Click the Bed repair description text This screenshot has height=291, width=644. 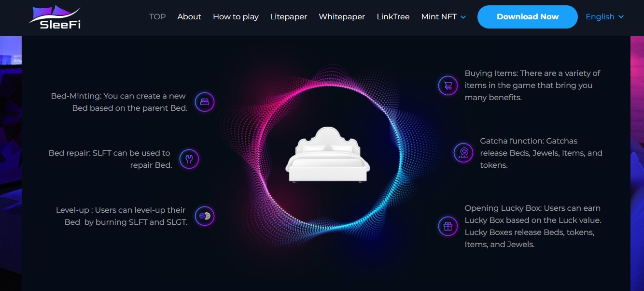pos(110,159)
